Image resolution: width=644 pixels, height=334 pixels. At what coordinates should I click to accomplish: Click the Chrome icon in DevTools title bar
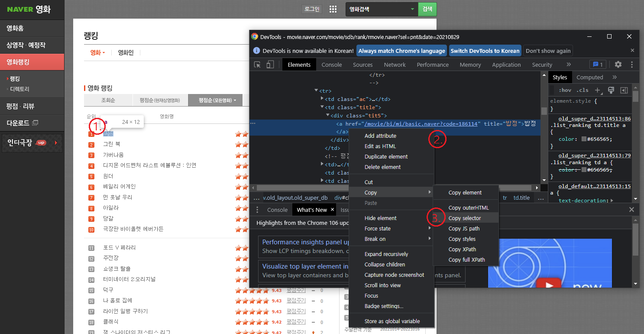click(x=255, y=37)
